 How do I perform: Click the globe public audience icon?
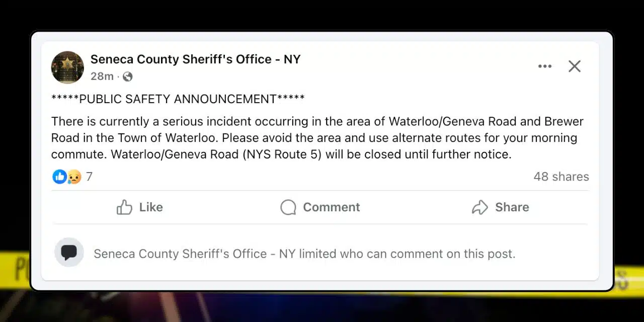128,76
